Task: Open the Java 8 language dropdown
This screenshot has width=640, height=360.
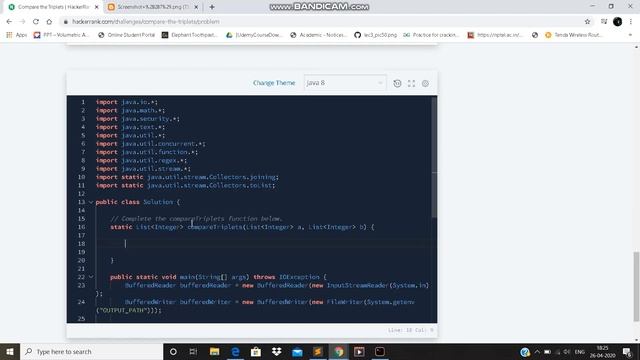Action: click(x=344, y=83)
